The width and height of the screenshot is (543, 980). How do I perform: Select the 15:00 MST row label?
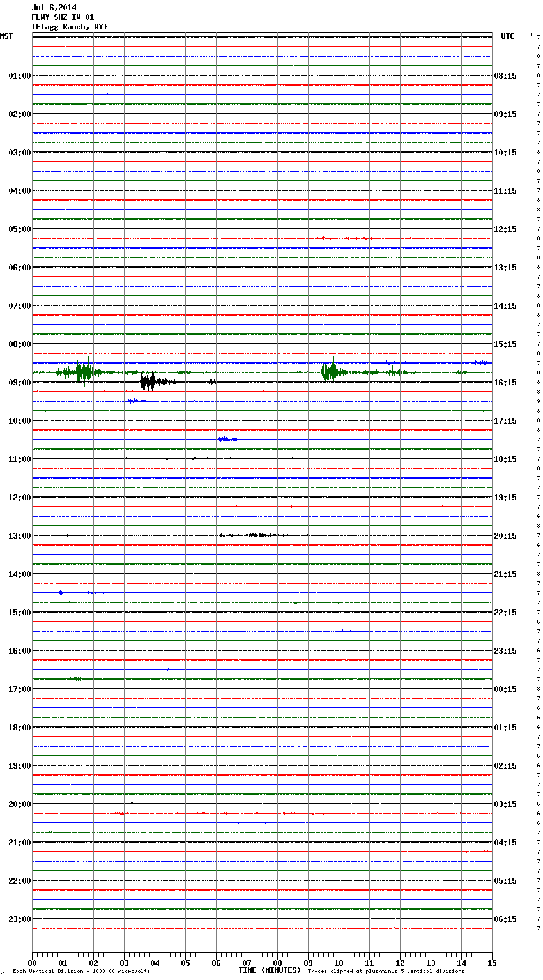pos(20,613)
